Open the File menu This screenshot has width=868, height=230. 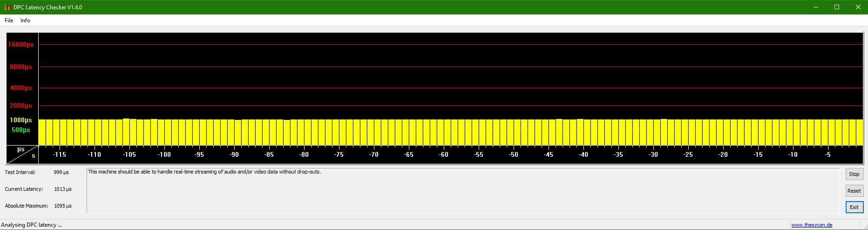click(x=9, y=21)
